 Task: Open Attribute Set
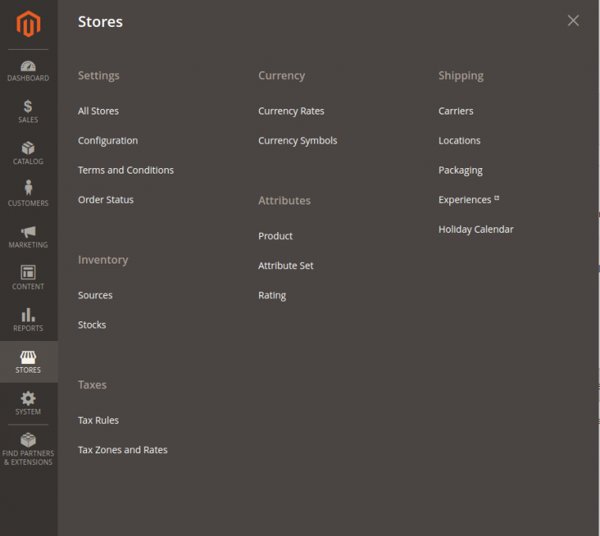[x=286, y=266]
